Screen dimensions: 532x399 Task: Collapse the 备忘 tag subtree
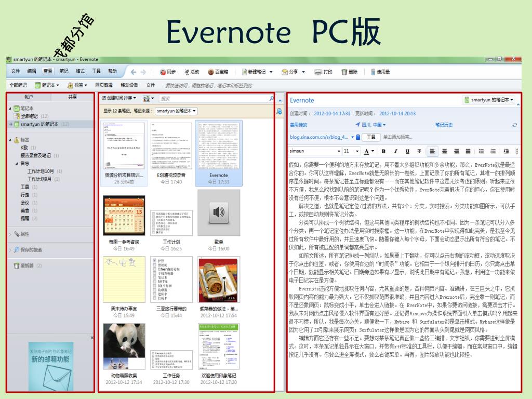(x=17, y=164)
